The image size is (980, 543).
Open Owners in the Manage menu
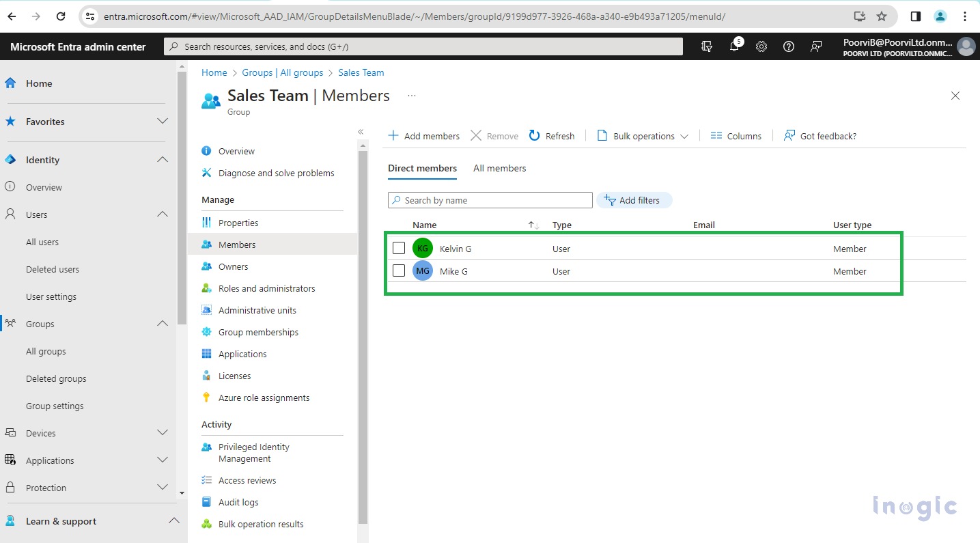point(233,266)
